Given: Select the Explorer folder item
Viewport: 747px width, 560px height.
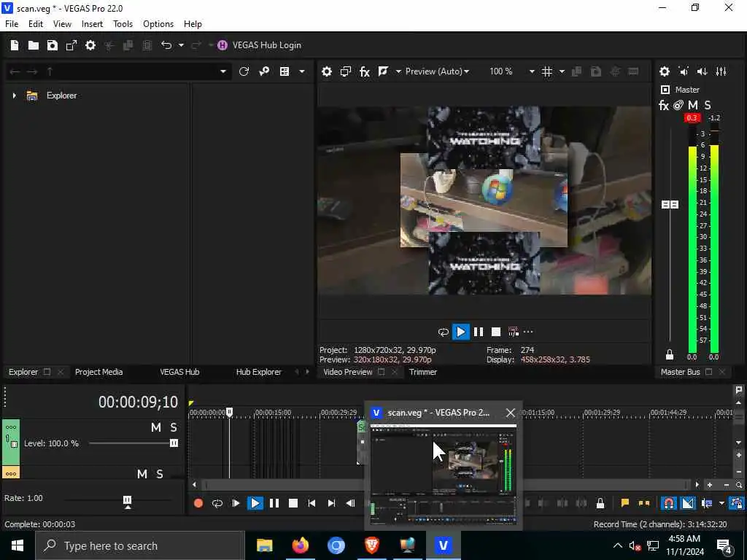Looking at the screenshot, I should click(61, 96).
